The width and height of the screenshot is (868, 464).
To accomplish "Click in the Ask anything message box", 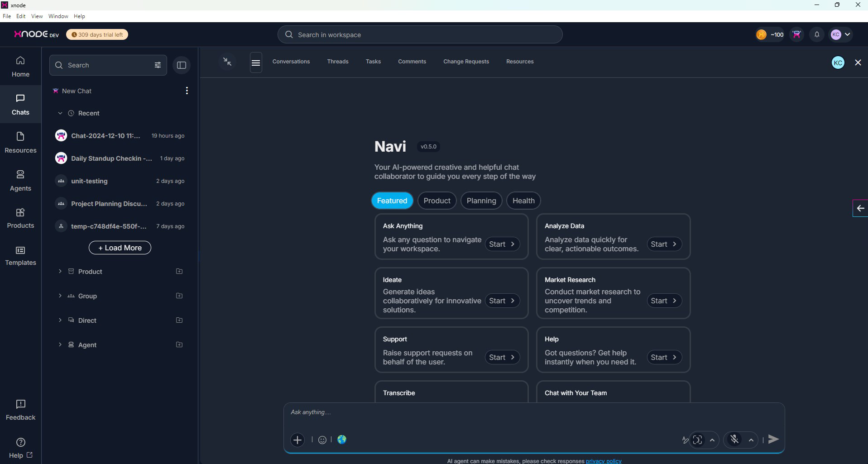I will (x=534, y=412).
